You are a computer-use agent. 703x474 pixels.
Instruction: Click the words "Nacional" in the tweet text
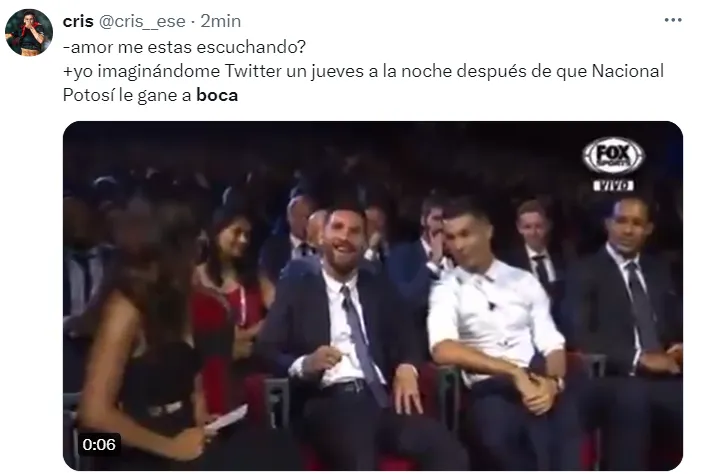pyautogui.click(x=628, y=71)
